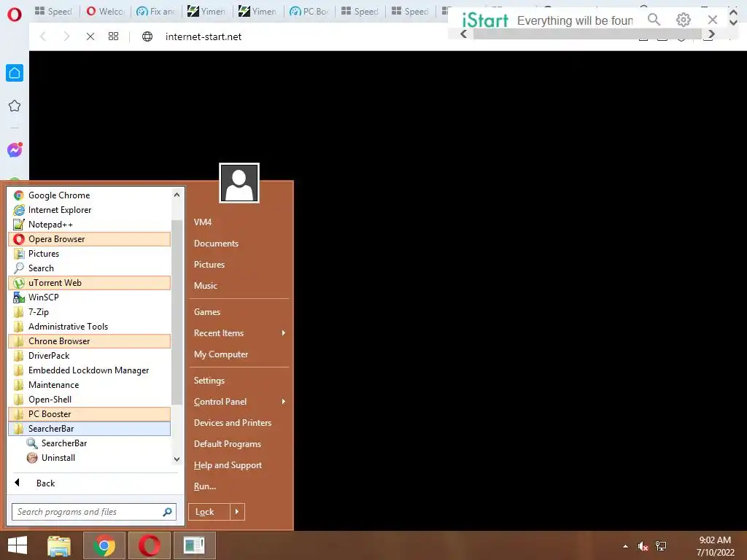Image resolution: width=747 pixels, height=560 pixels.
Task: Switch to the second Yimen tab
Action: pyautogui.click(x=258, y=11)
